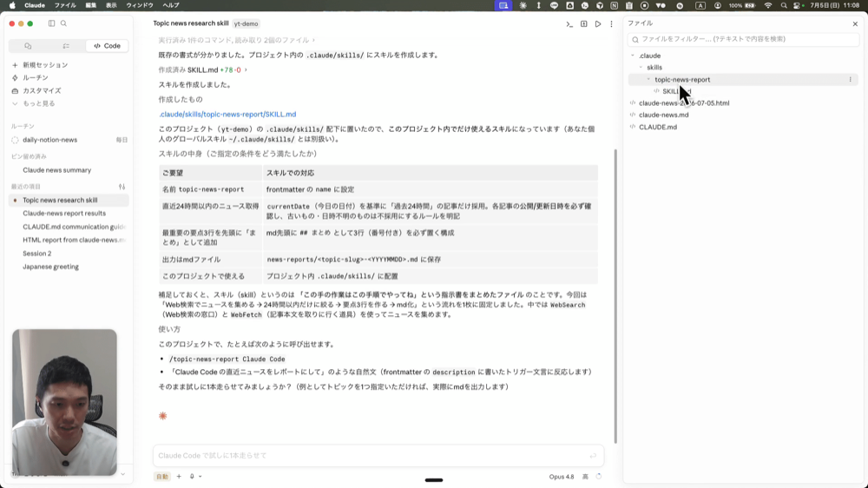The height and width of the screenshot is (488, 868).
Task: Select the Code tab
Action: point(108,46)
